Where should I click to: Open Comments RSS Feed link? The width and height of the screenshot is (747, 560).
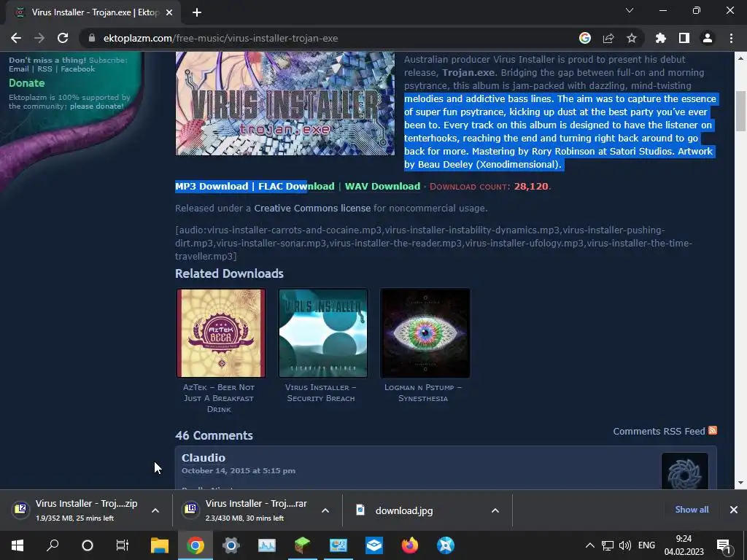659,431
